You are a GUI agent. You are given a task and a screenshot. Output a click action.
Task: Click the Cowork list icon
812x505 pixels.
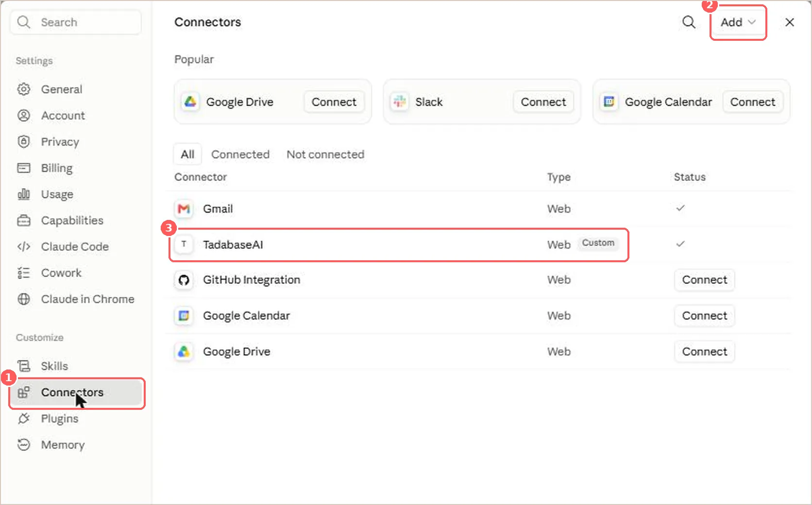coord(24,273)
